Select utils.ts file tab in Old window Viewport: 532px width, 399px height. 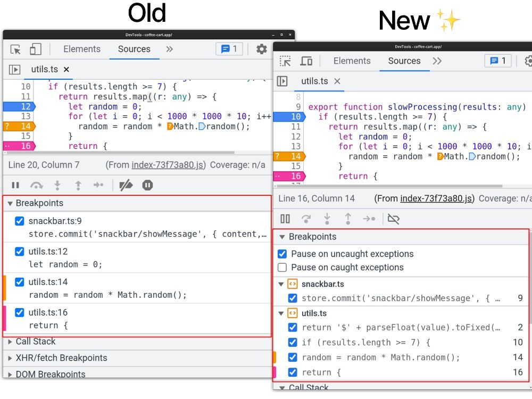tap(45, 70)
